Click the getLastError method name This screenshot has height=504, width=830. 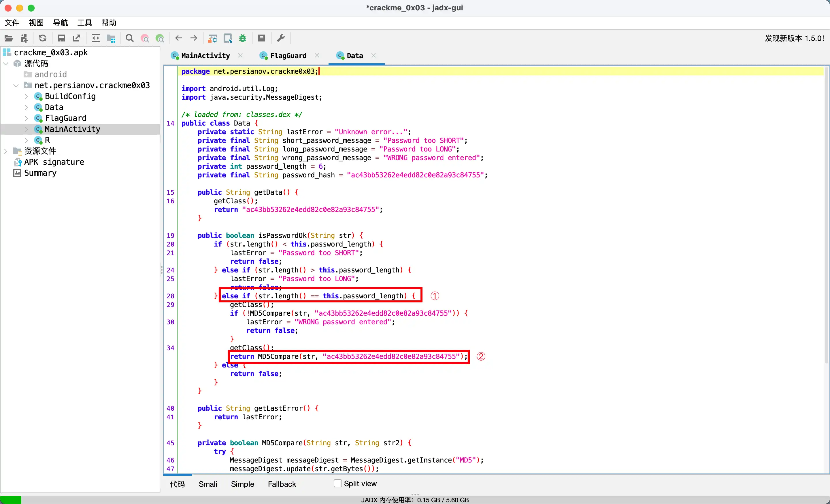coord(278,408)
